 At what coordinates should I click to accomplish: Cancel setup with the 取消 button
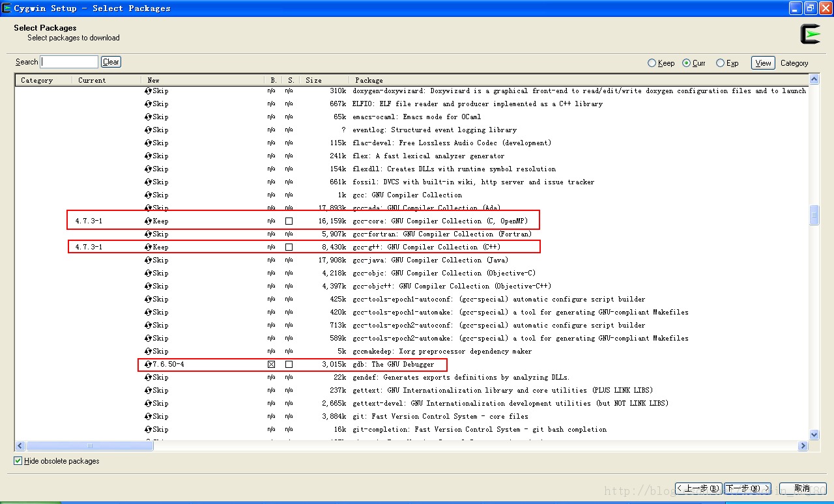click(802, 488)
